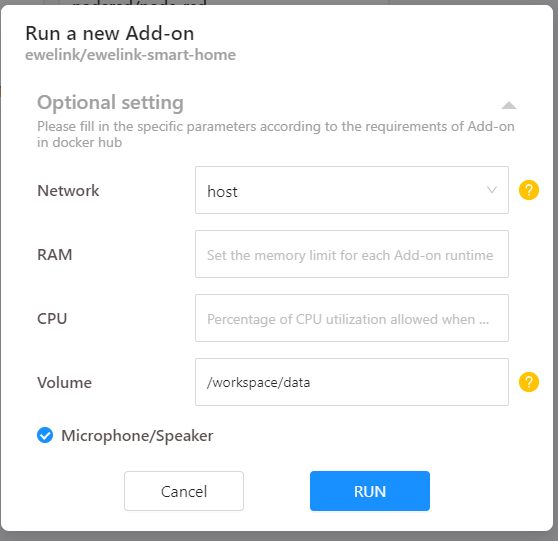Focus the RAM memory limit field
Image resolution: width=558 pixels, height=541 pixels.
[x=352, y=254]
